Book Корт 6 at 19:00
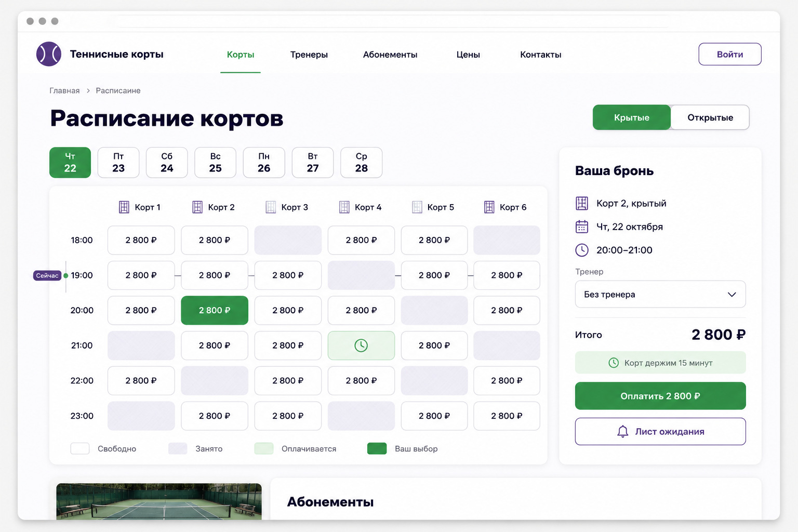This screenshot has height=532, width=798. point(507,275)
